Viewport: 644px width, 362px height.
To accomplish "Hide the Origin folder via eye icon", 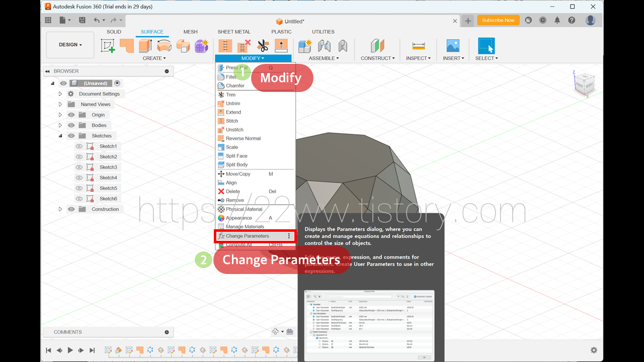I will point(71,115).
